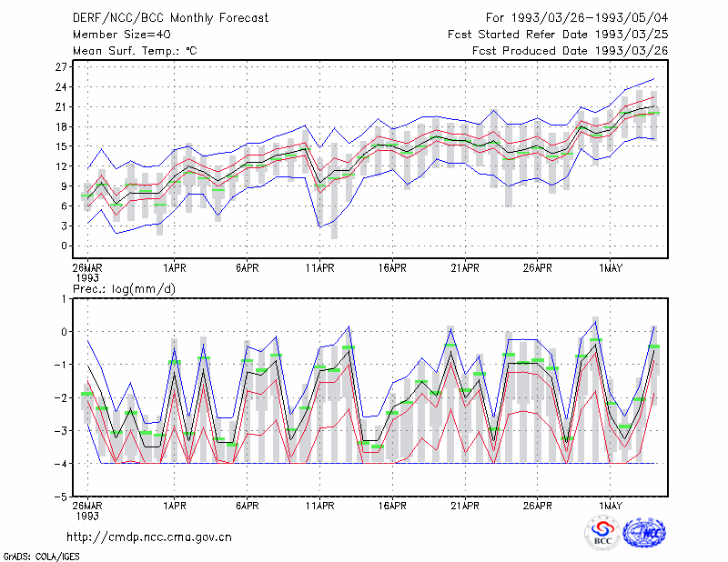
Task: Click 11APR tick on temperature chart axis
Action: (x=320, y=268)
